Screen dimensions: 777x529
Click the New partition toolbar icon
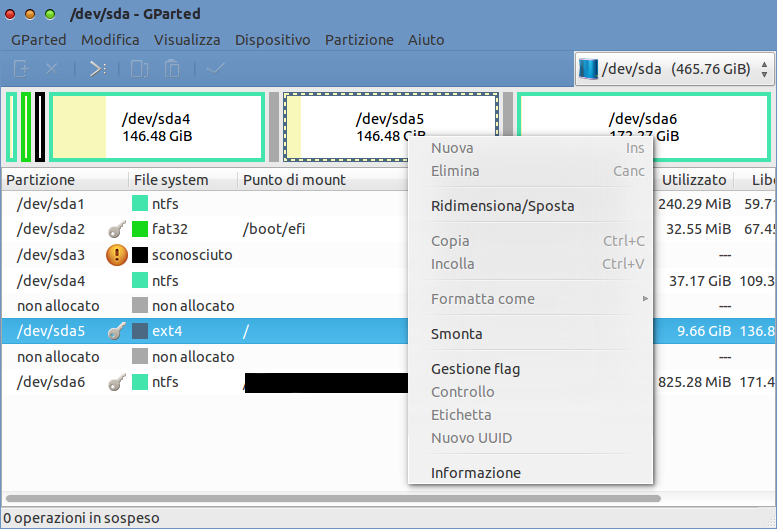tap(21, 68)
